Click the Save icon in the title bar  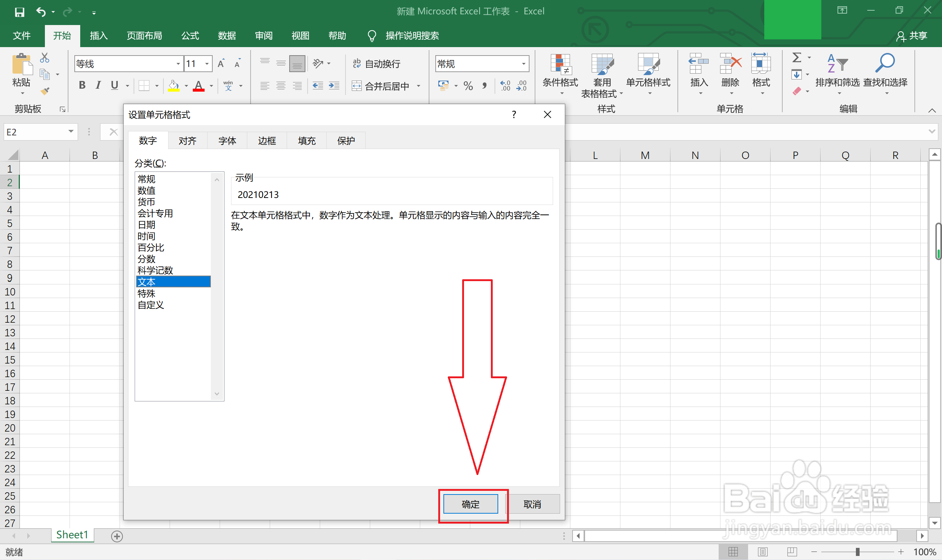click(19, 12)
